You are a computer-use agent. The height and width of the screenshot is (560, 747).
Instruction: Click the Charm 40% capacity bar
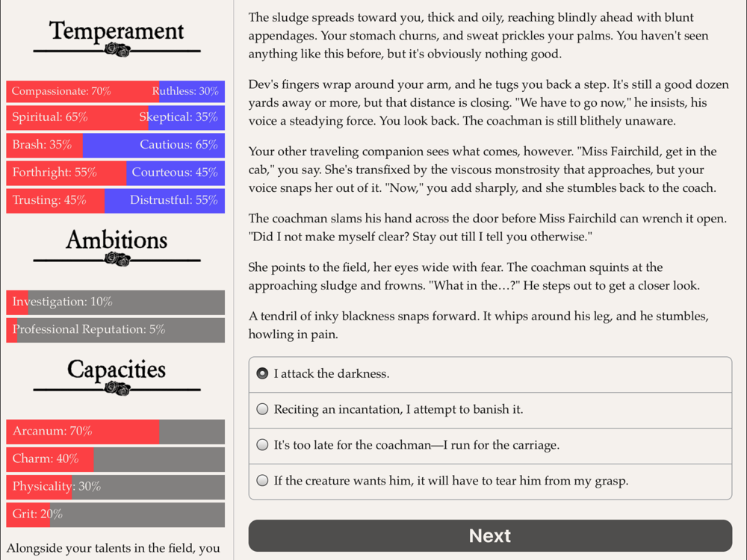click(115, 459)
